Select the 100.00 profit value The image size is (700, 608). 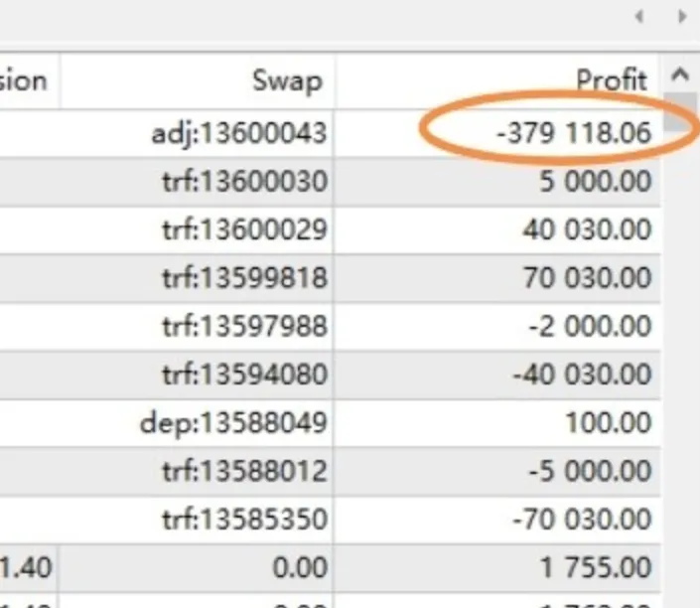click(609, 422)
